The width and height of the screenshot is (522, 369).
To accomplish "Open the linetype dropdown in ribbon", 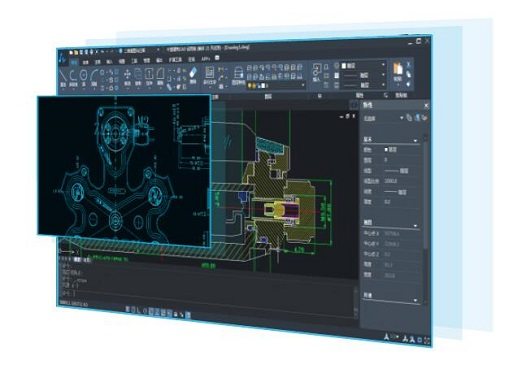I will point(364,75).
